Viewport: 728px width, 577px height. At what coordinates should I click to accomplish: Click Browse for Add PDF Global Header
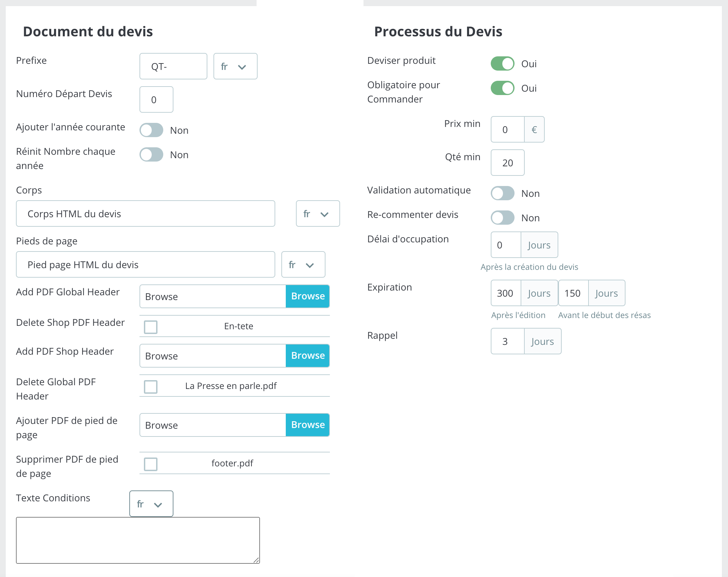[x=307, y=296]
